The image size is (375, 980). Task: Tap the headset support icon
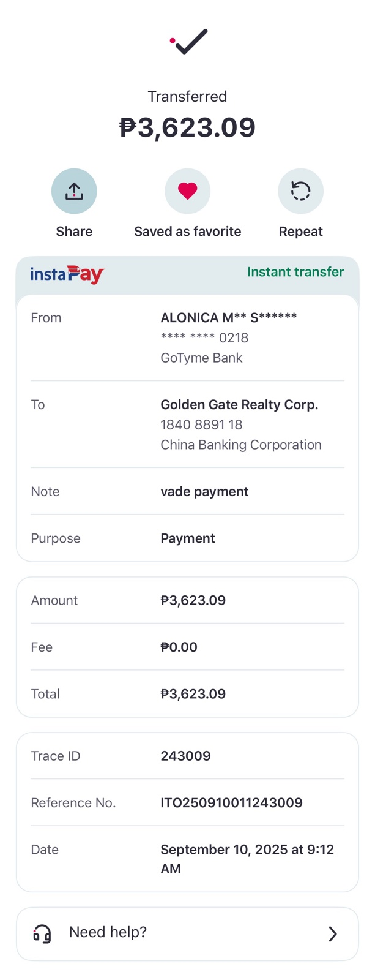[42, 933]
